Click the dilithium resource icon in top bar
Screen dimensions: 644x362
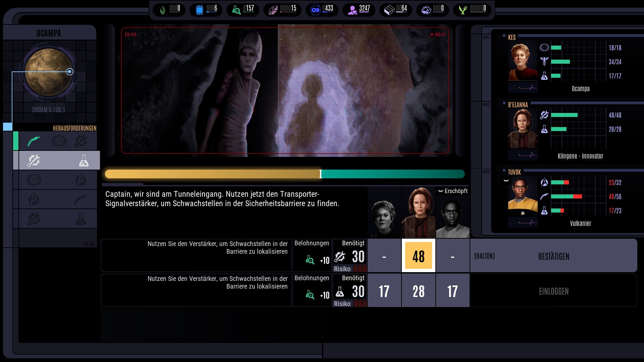[163, 10]
